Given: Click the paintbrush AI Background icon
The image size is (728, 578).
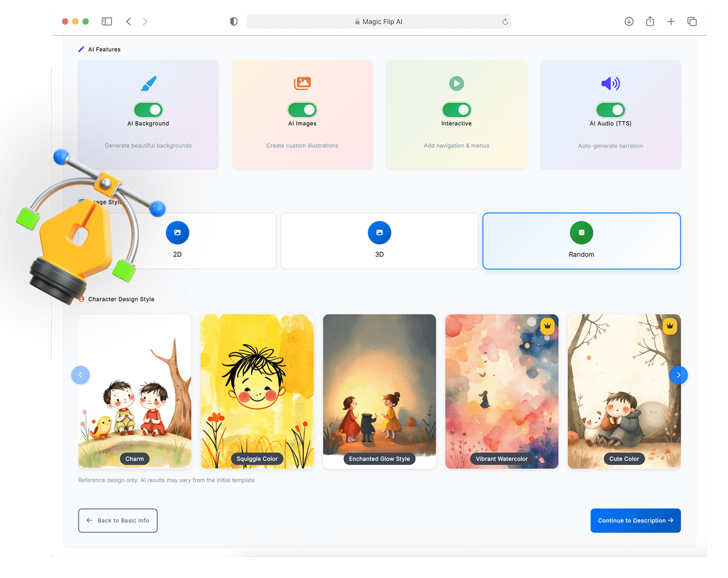Looking at the screenshot, I should (x=149, y=83).
